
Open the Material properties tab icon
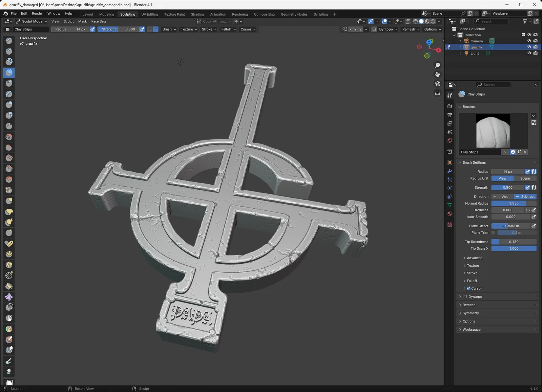coord(450,214)
